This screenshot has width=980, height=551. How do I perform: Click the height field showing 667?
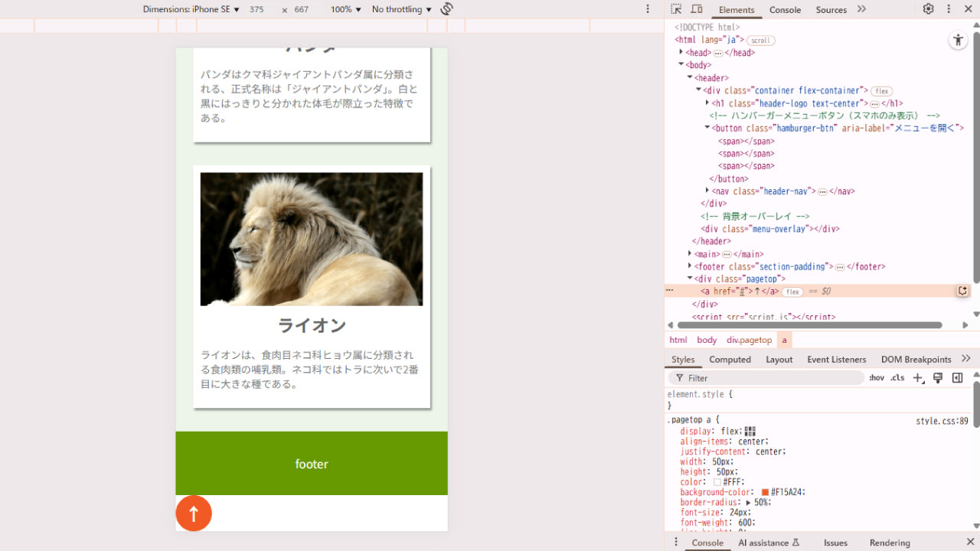click(302, 9)
